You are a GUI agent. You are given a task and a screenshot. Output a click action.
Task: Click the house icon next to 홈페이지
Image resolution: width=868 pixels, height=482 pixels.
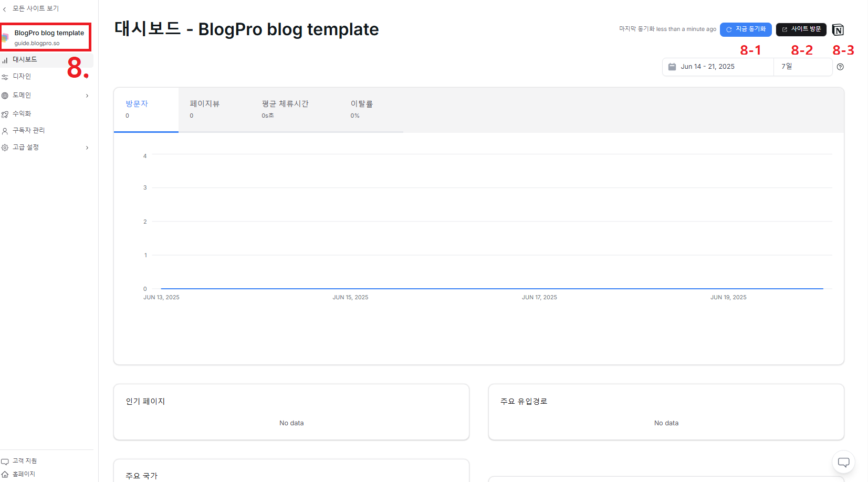coord(5,475)
